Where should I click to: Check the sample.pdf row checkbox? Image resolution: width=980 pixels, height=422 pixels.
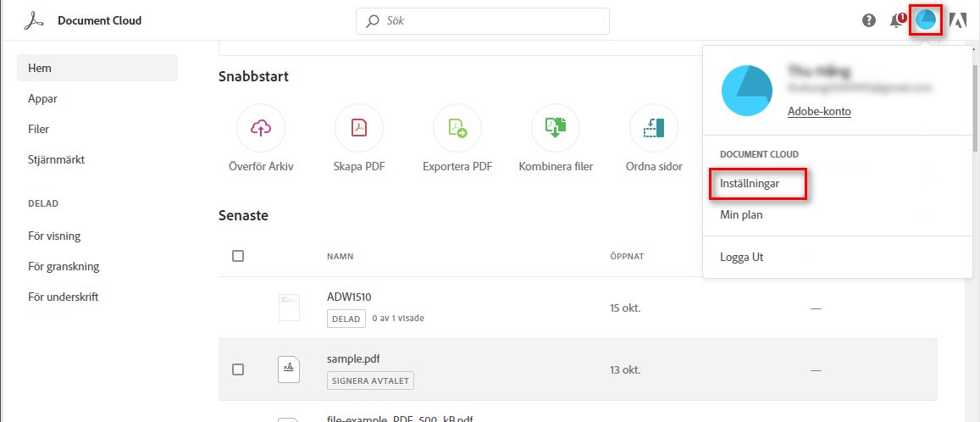click(237, 369)
